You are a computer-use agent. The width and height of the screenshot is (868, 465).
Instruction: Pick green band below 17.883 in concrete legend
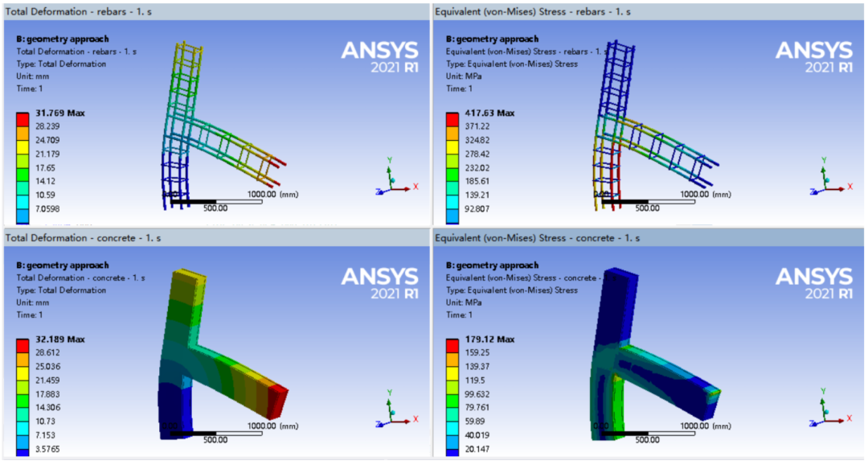coord(23,401)
